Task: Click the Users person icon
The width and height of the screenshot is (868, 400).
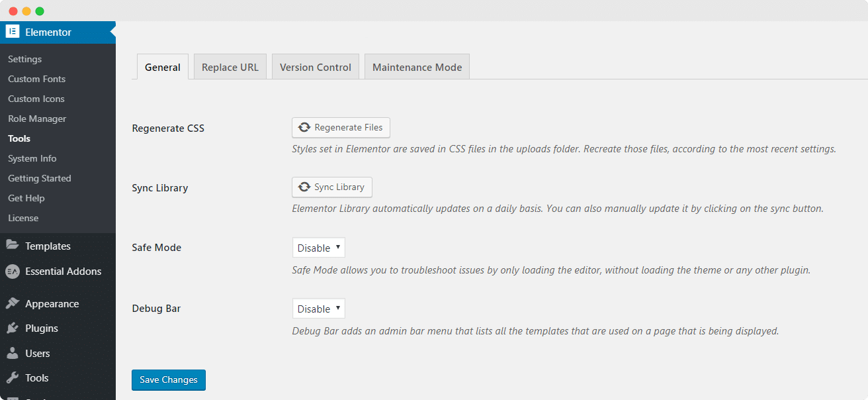Action: pos(12,353)
